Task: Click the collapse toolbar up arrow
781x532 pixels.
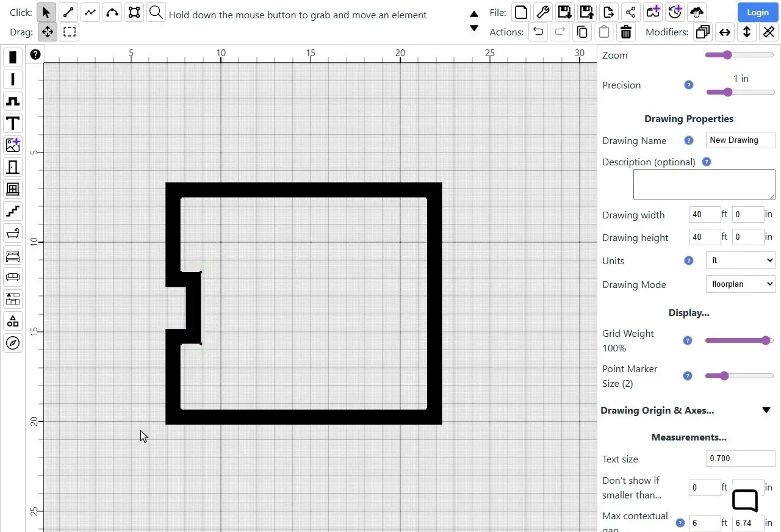Action: [474, 13]
